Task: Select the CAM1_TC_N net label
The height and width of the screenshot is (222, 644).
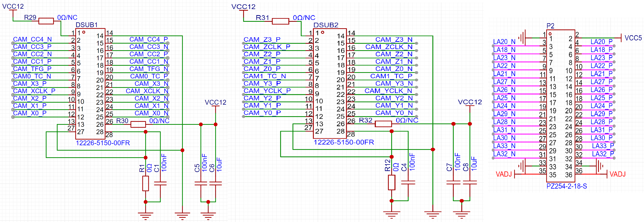Action: pos(264,76)
